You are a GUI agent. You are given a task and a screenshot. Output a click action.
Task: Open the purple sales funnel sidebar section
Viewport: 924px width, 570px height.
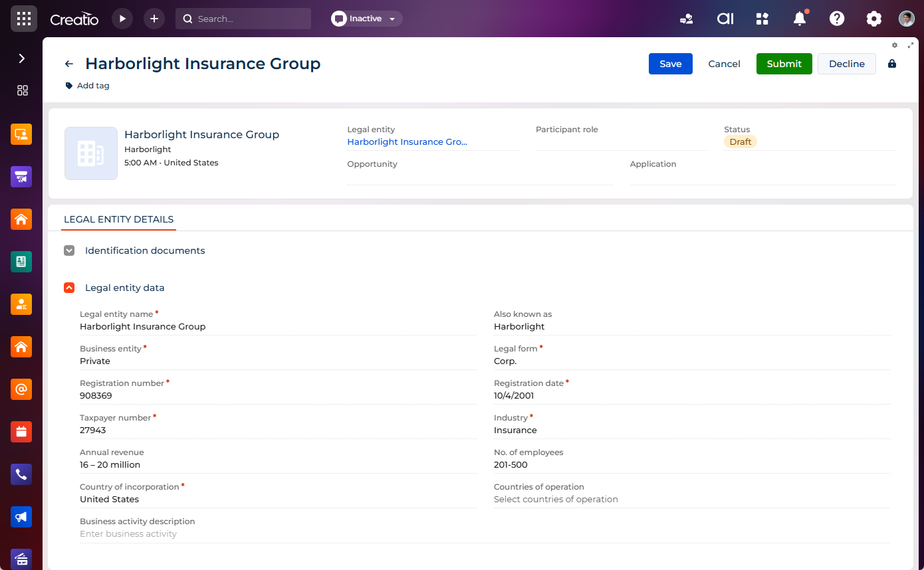click(x=21, y=177)
